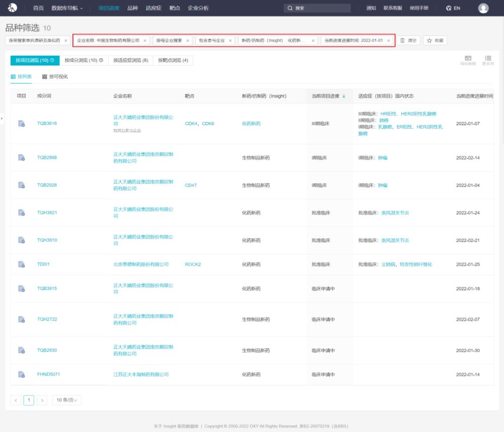Select the 按适应症浏览 (8) tab
Image resolution: width=504 pixels, height=432 pixels.
click(131, 61)
